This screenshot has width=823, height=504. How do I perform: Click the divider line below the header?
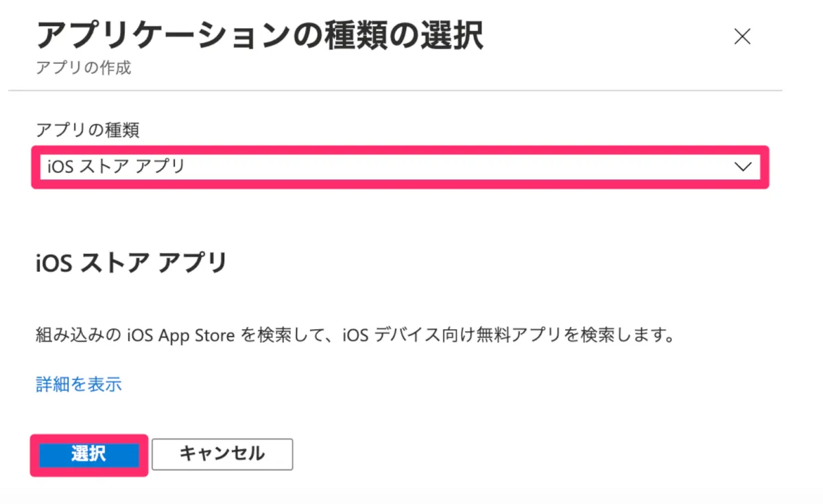[395, 91]
